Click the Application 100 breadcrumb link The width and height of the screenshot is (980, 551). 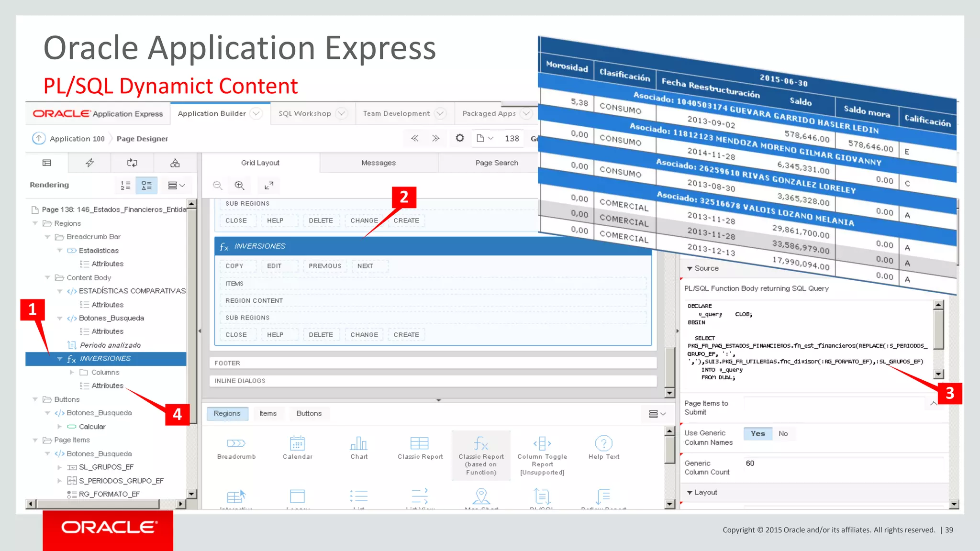(77, 139)
